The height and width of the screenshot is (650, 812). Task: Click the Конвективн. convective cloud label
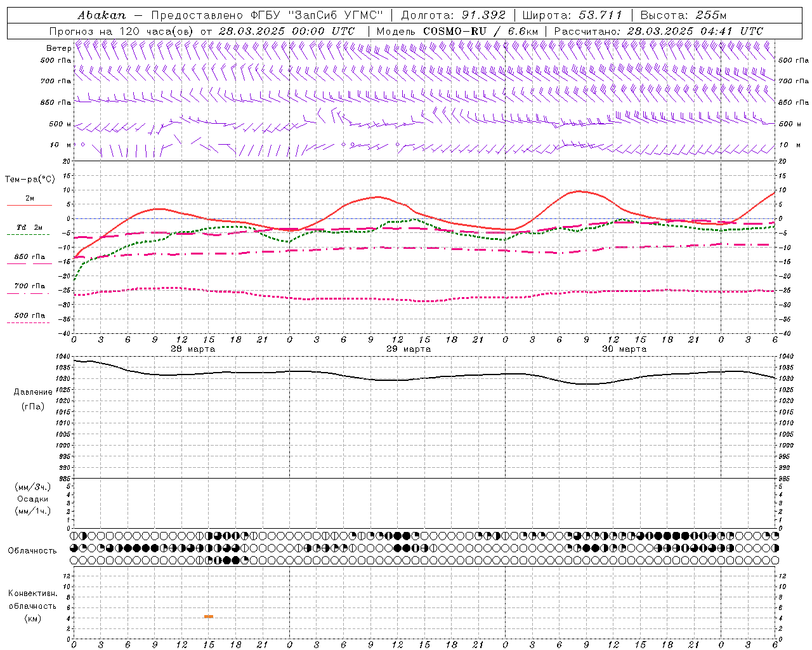(x=32, y=594)
